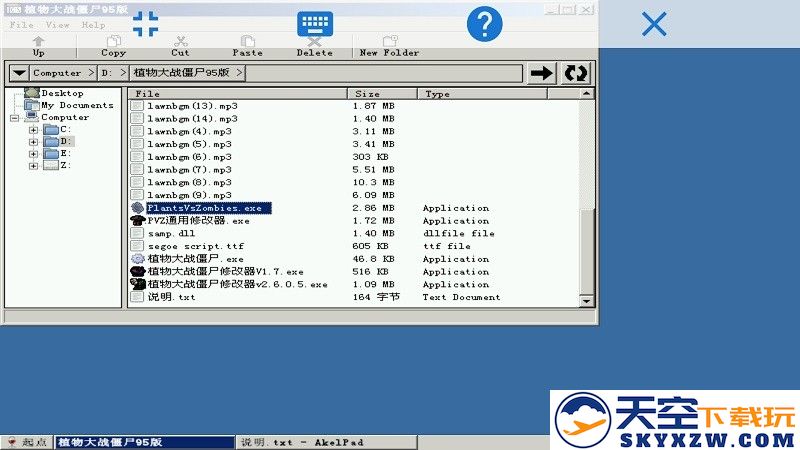
Task: Click the Cut scissors icon
Action: [180, 41]
